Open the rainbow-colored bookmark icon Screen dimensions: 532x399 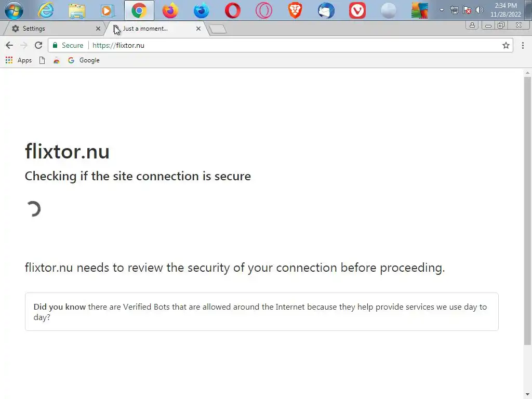tap(56, 60)
